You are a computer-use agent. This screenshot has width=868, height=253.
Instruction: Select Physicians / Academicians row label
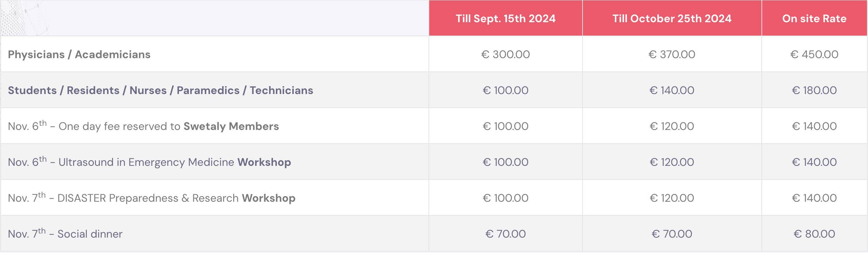click(79, 54)
